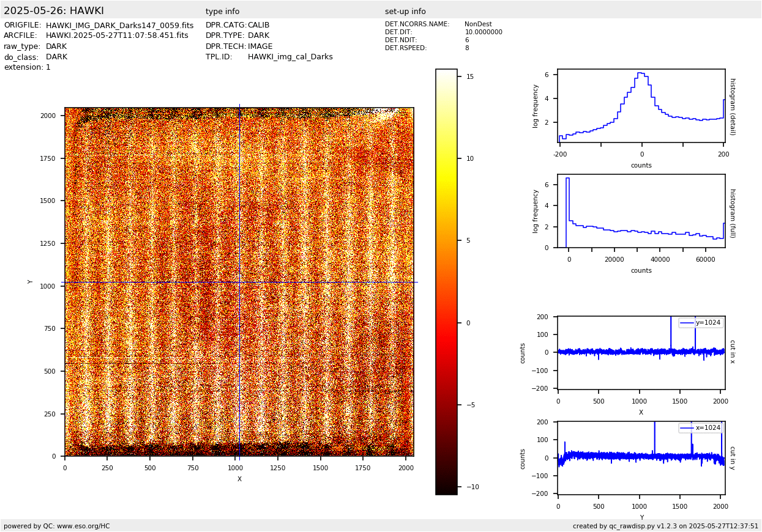The image size is (762, 532).
Task: Click the DET.DIT value 10.0000000
Action: (483, 32)
